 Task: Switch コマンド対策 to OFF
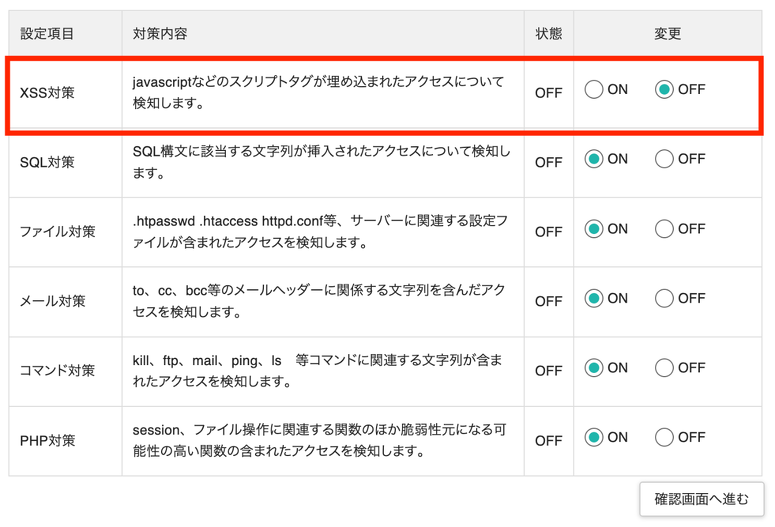(664, 368)
